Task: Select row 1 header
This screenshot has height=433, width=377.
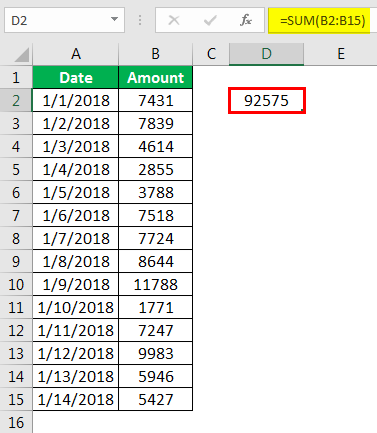Action: coord(16,77)
